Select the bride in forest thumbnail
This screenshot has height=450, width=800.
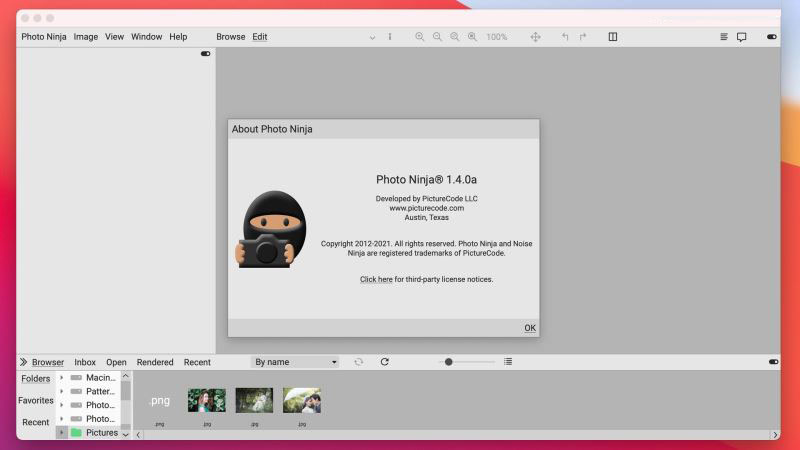[254, 401]
